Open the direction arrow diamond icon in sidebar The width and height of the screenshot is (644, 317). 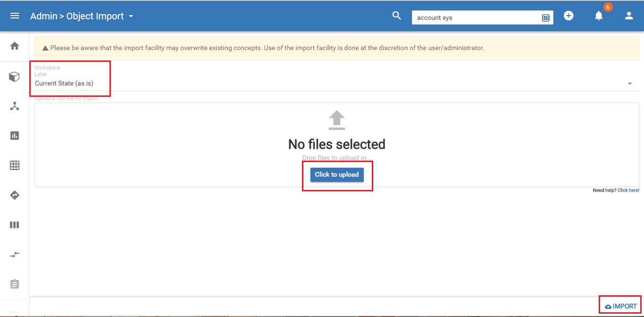(x=15, y=195)
